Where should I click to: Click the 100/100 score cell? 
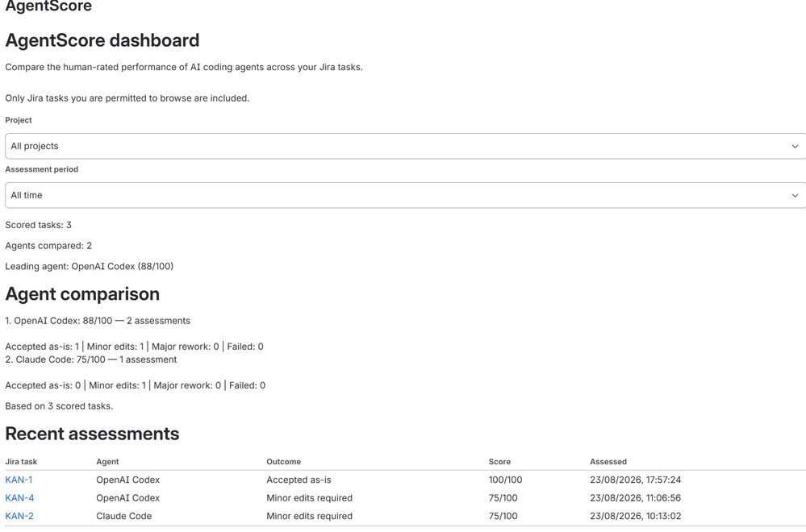505,480
